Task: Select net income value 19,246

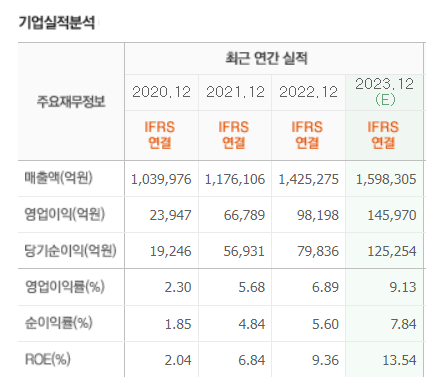Action: pos(171,251)
